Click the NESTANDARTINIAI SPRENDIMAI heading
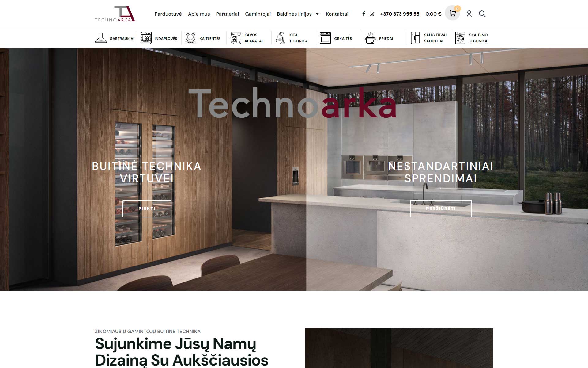This screenshot has width=588, height=368. click(x=441, y=172)
